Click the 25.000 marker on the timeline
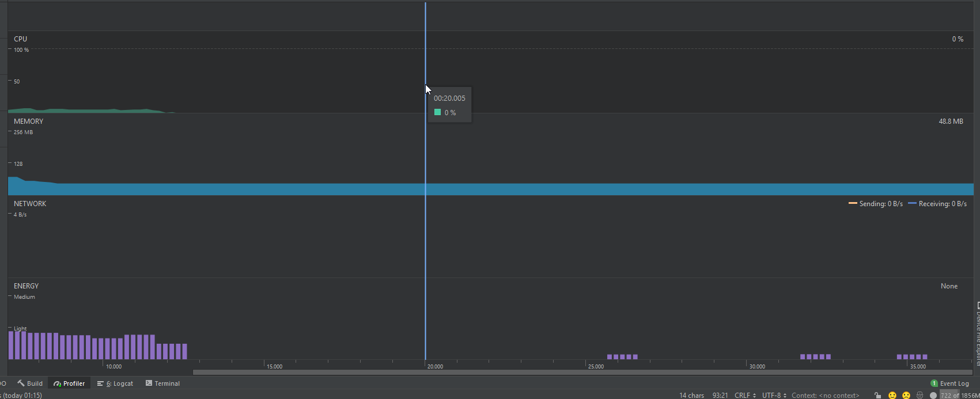This screenshot has height=399, width=980. coord(596,366)
